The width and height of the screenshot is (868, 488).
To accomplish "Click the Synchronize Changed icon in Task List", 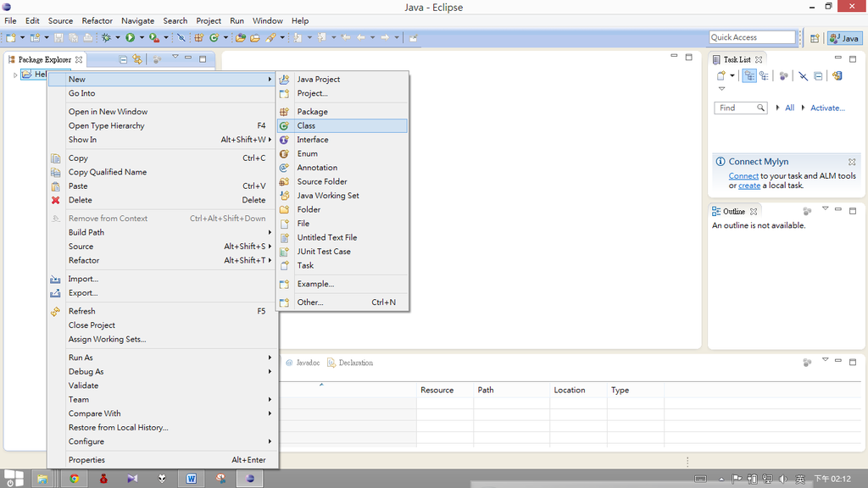I will tap(837, 76).
